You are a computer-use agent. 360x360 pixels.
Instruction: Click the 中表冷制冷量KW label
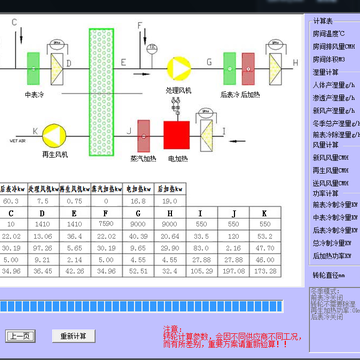pos(335,217)
